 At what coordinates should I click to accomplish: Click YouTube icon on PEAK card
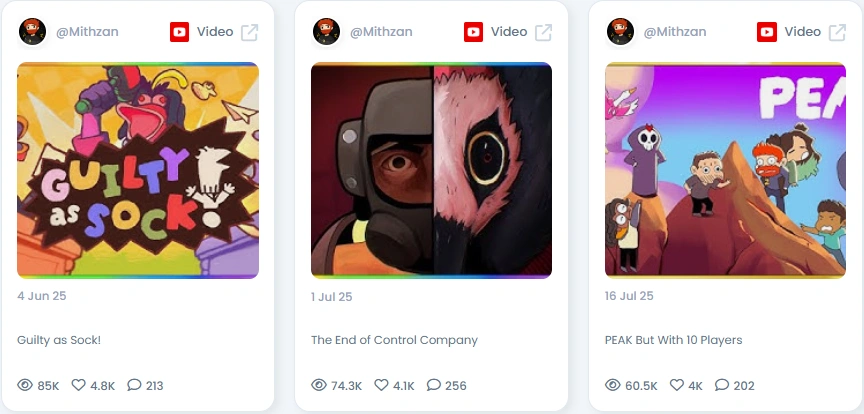[x=767, y=32]
